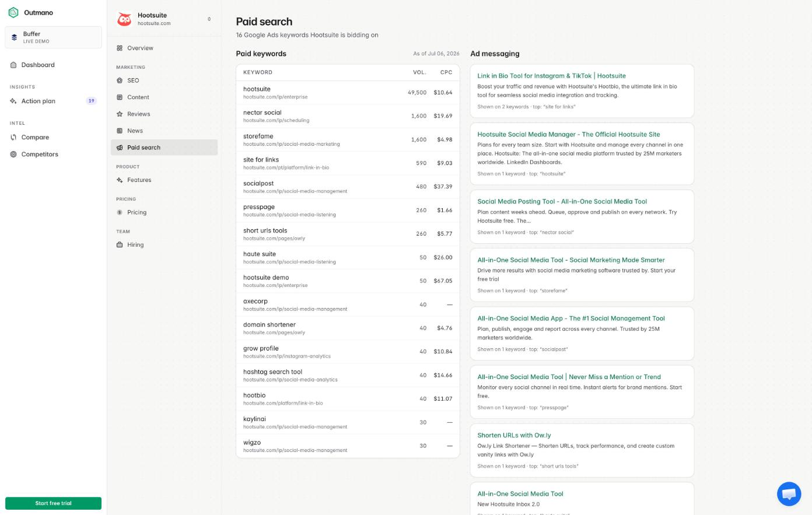Click the Buffer stacked-layers logo icon
The image size is (812, 515).
(15, 37)
